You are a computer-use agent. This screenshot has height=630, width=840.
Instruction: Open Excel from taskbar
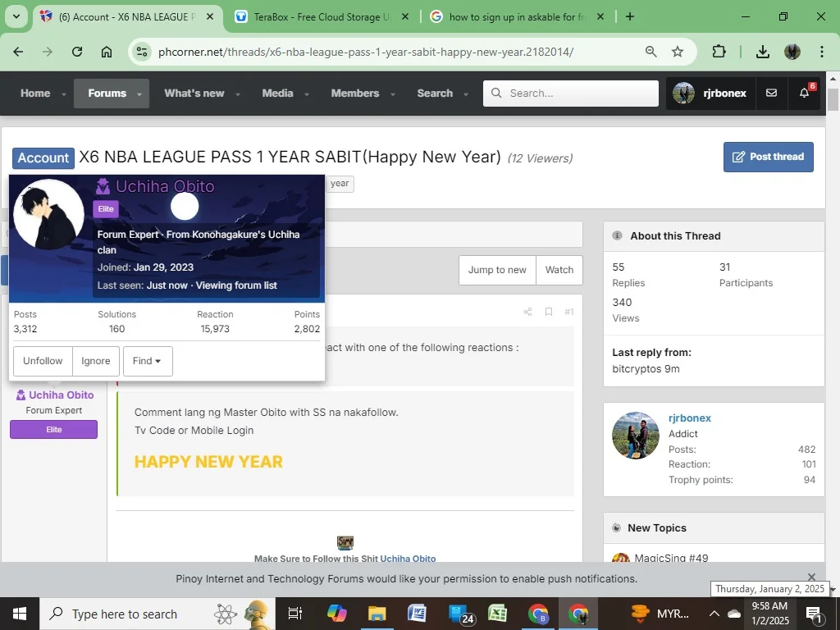pos(498,614)
